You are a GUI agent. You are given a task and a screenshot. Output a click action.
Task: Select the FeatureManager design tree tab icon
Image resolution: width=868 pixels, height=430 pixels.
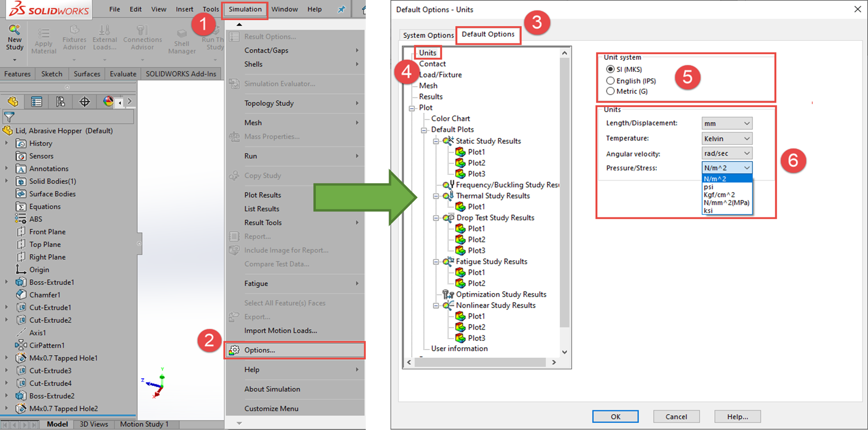(x=13, y=101)
